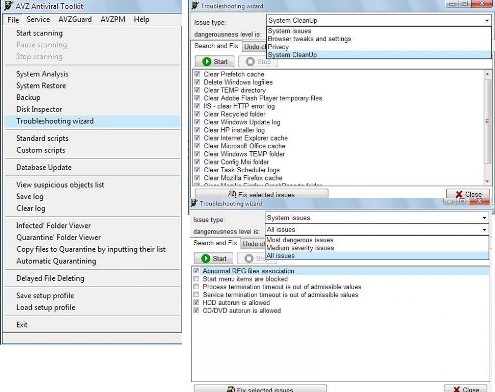The image size is (495, 392).
Task: Open Issue type dropdown showing System CleanUp
Action: click(379, 21)
